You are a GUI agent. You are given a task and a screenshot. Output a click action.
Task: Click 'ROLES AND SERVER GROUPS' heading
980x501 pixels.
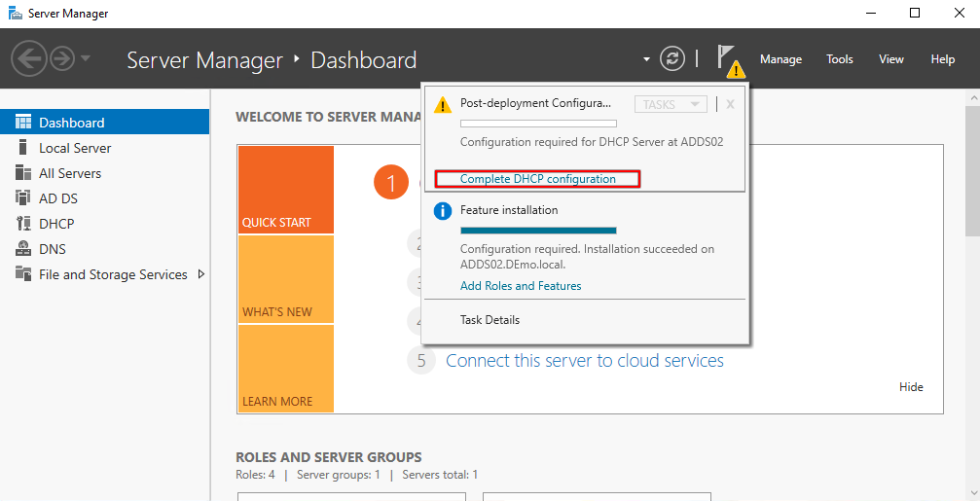tap(329, 456)
